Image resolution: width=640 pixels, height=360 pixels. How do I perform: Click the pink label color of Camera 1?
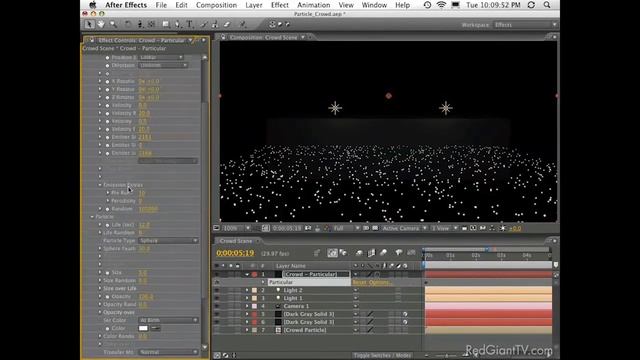254,306
